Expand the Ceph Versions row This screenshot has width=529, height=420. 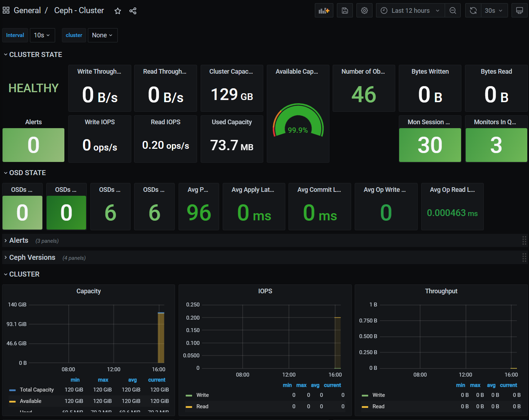(x=30, y=257)
